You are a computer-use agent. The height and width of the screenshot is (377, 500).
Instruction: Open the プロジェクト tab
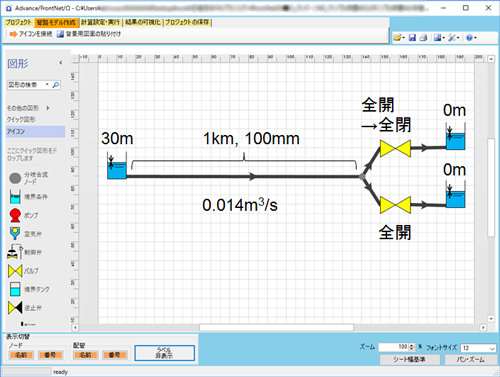point(18,22)
